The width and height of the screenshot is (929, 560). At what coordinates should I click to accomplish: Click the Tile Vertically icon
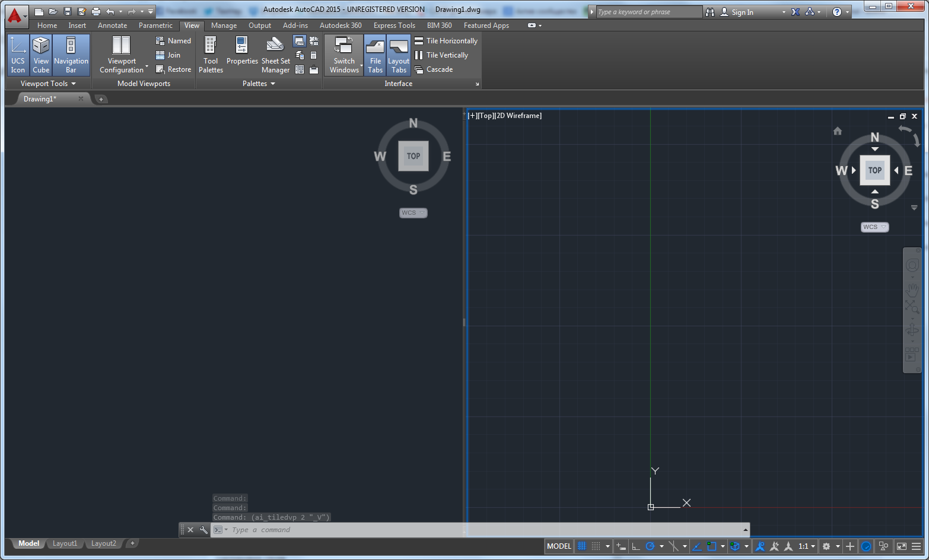[x=419, y=55]
